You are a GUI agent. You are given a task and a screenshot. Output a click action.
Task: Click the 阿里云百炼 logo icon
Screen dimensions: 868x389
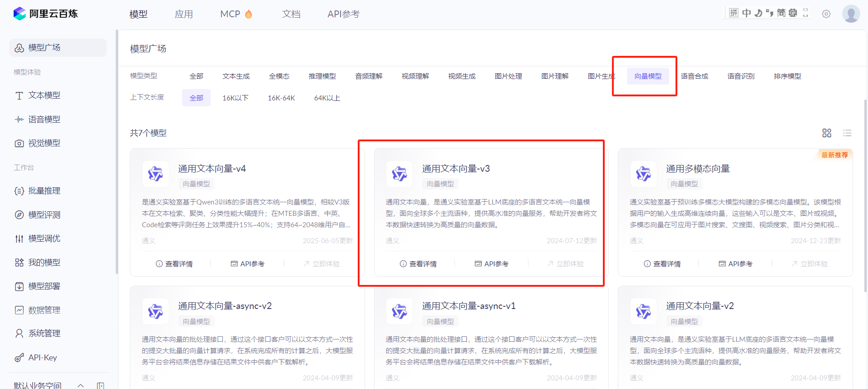[20, 14]
